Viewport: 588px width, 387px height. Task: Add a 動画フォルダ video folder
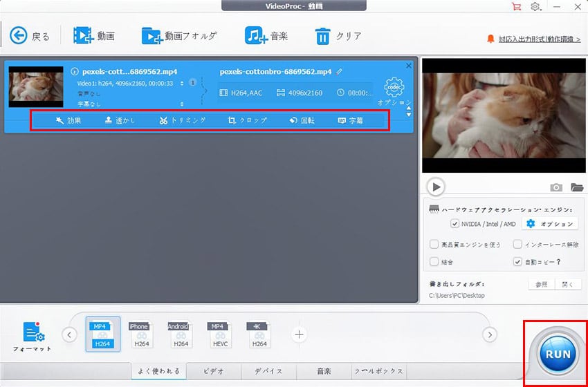click(179, 36)
